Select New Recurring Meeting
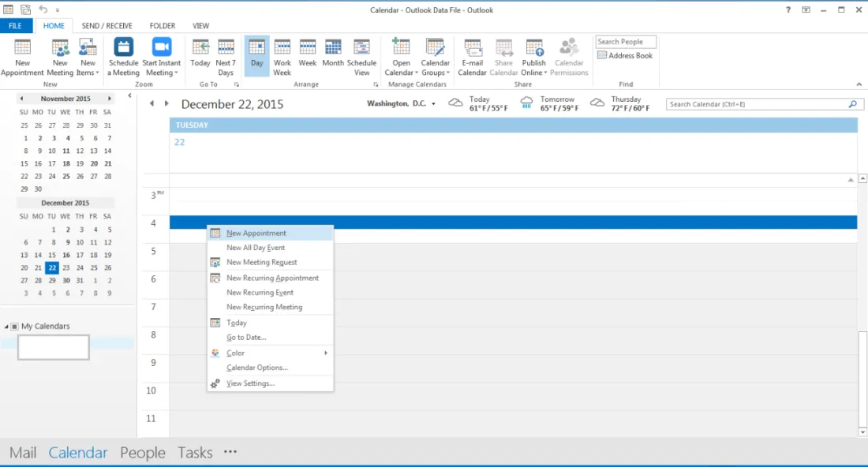Image resolution: width=868 pixels, height=467 pixels. pos(271,307)
